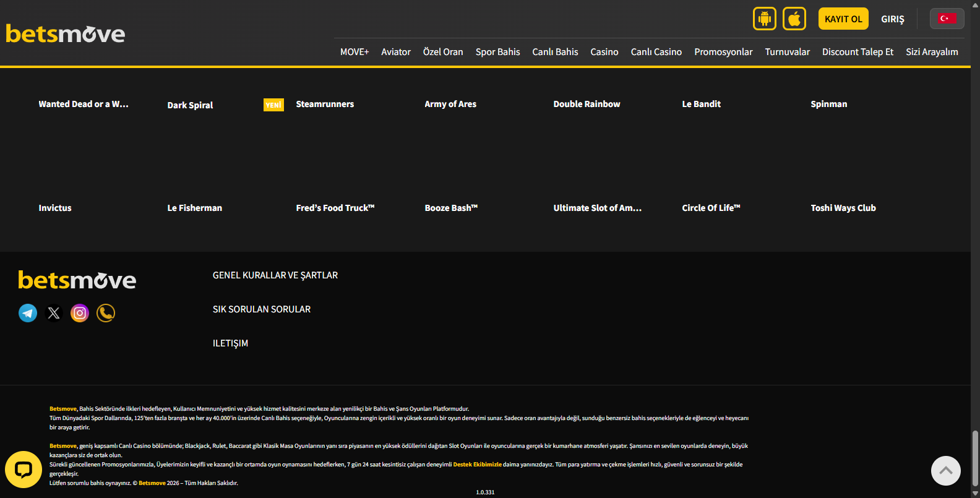Screen dimensions: 980x498
Task: Follow the Destek Ekibimizle support link
Action: point(477,465)
